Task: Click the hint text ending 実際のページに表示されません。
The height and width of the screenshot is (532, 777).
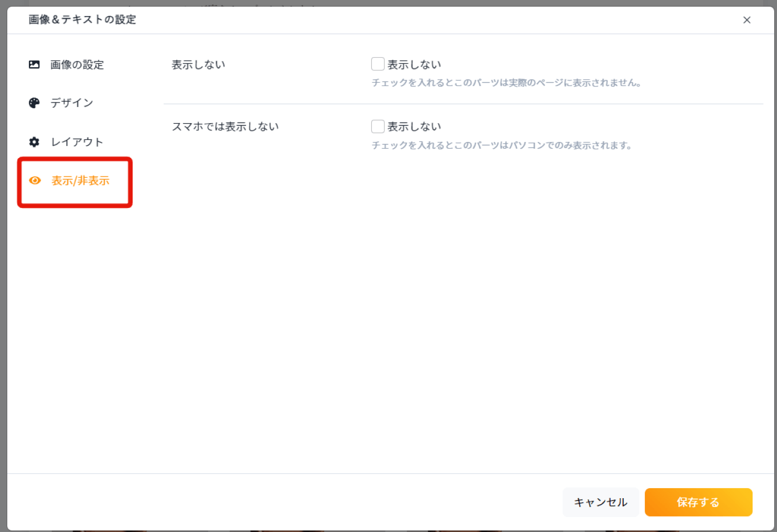Action: pos(507,83)
